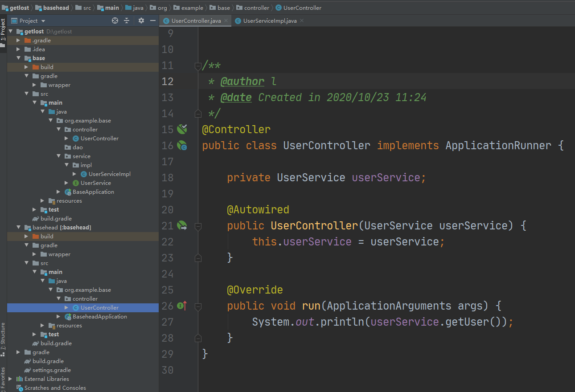Image resolution: width=575 pixels, height=392 pixels.
Task: Expand External Libraries node
Action: pyautogui.click(x=10, y=379)
